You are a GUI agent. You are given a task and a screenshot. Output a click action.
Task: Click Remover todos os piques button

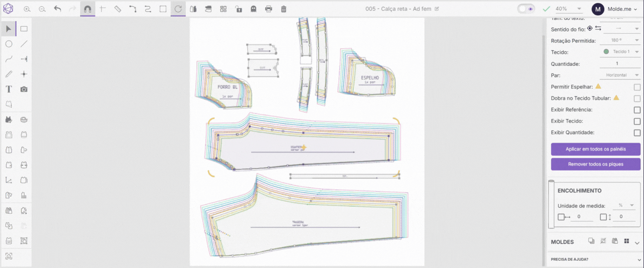595,164
